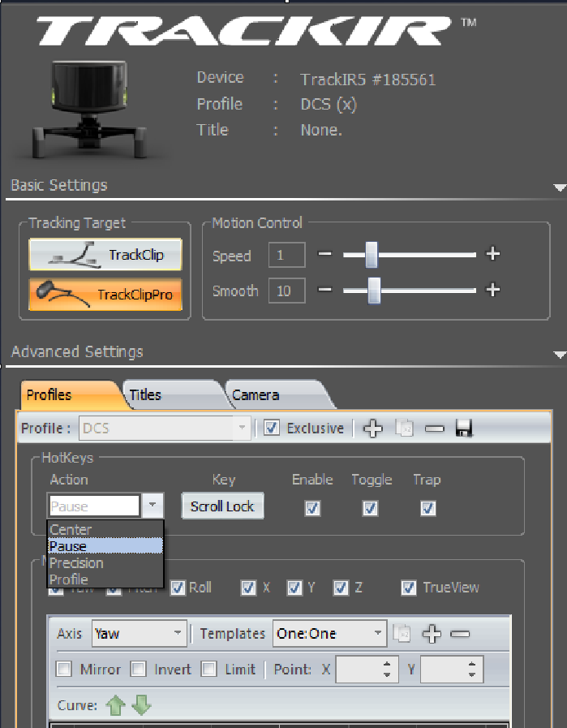Switch to the Titles tab
567x728 pixels.
coord(174,394)
